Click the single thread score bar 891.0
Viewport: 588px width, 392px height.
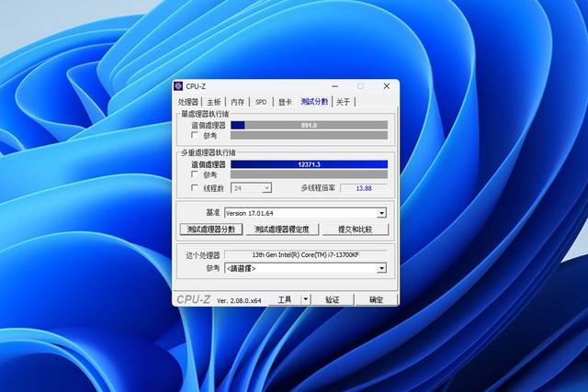point(309,125)
